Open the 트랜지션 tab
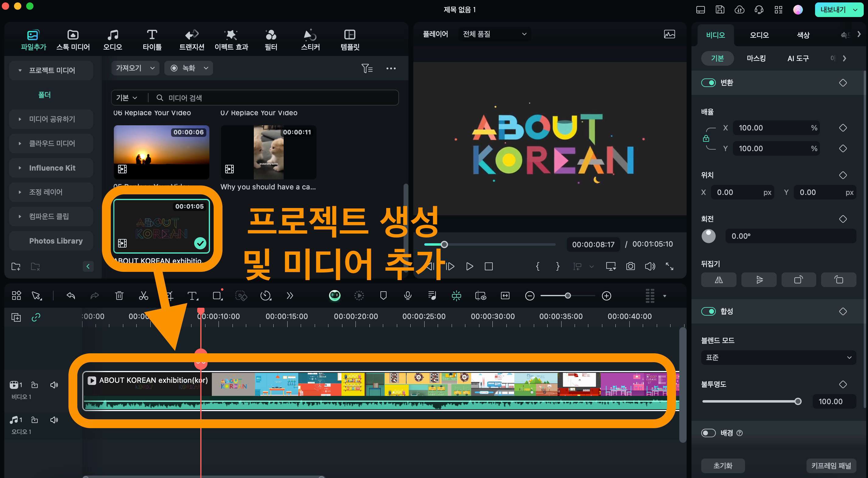 click(191, 40)
